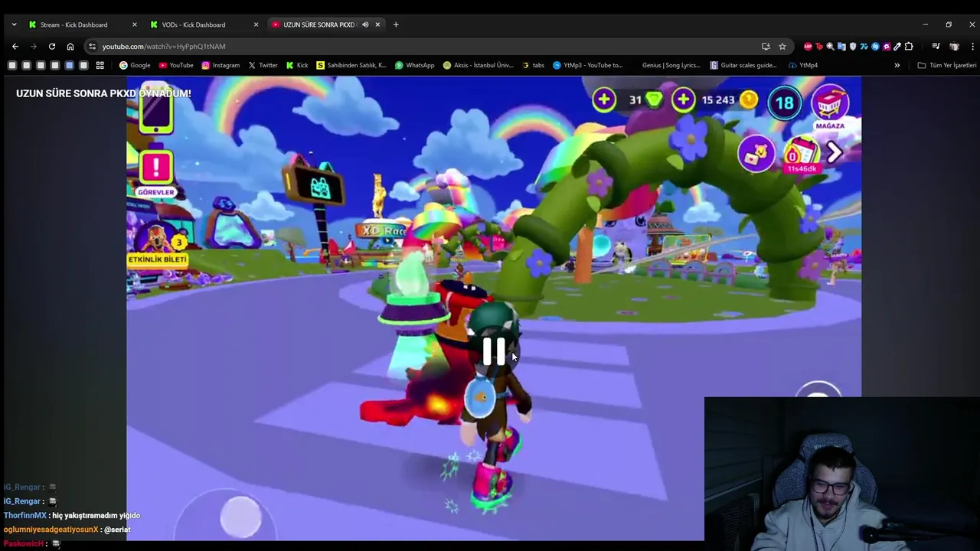
Task: Tap the in-game right arrow chevron
Action: click(x=835, y=153)
